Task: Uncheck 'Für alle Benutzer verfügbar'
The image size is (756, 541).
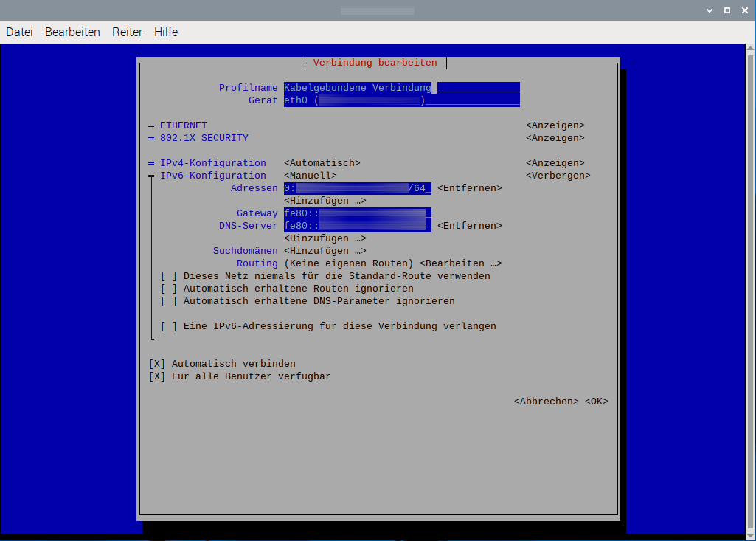Action: point(157,376)
